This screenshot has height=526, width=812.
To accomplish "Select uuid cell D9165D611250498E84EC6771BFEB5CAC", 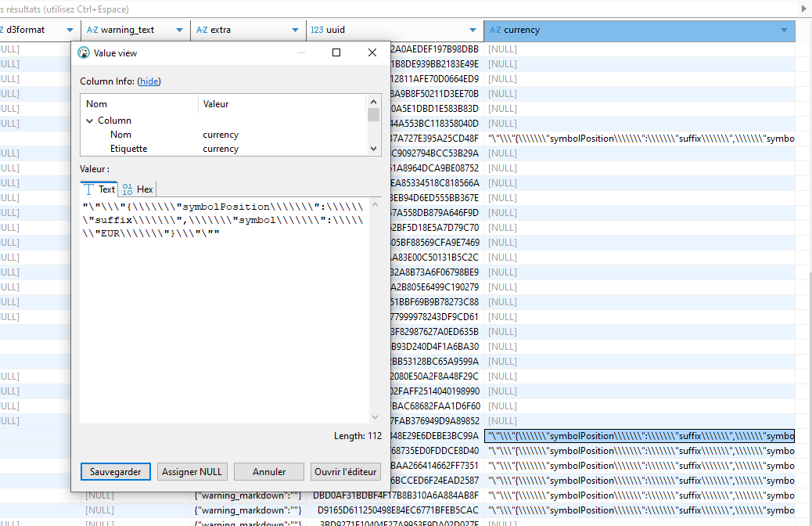I will click(395, 510).
